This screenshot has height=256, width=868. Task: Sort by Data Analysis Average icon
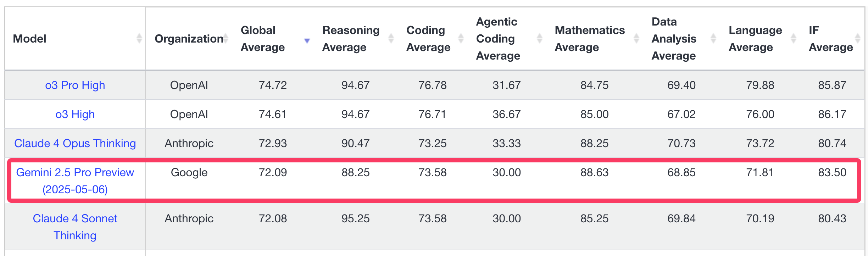(713, 38)
